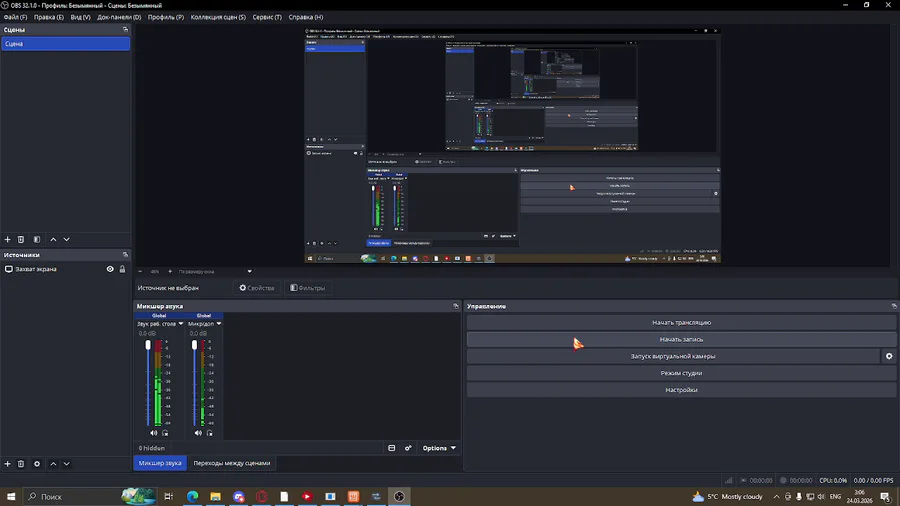Hide the Захват экрана source with the eye icon
The image size is (900, 506).
(x=110, y=269)
